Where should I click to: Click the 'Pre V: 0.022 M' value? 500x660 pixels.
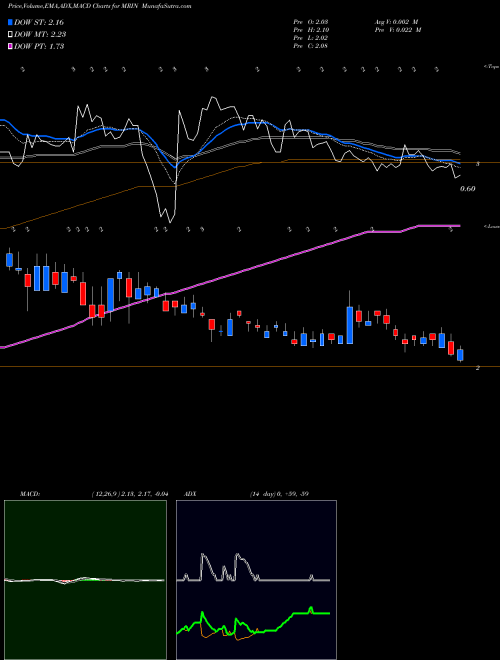coord(398,30)
